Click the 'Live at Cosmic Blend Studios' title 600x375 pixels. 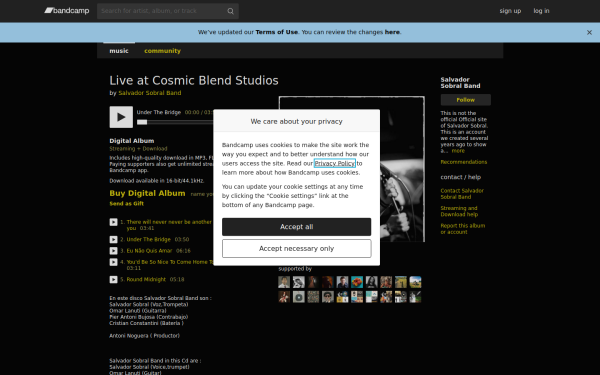click(x=194, y=80)
